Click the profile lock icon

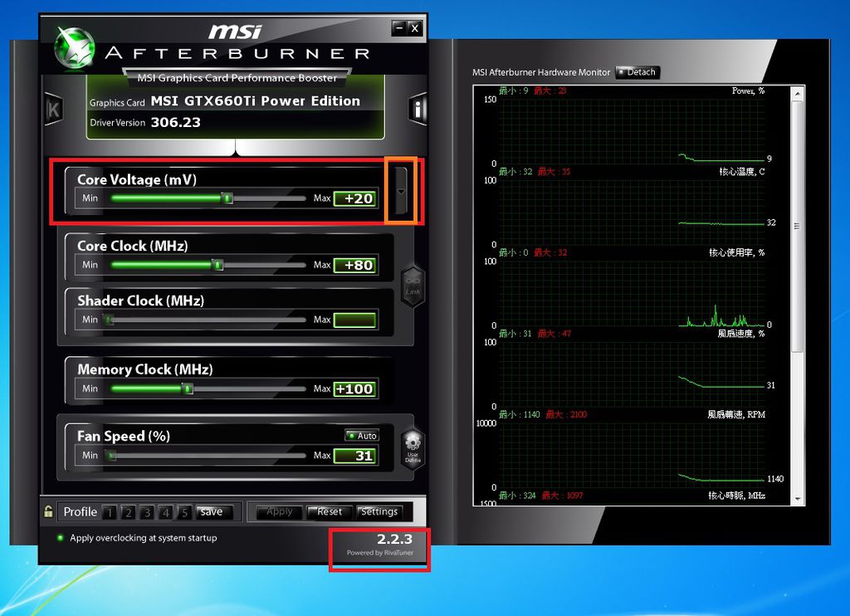pos(48,511)
